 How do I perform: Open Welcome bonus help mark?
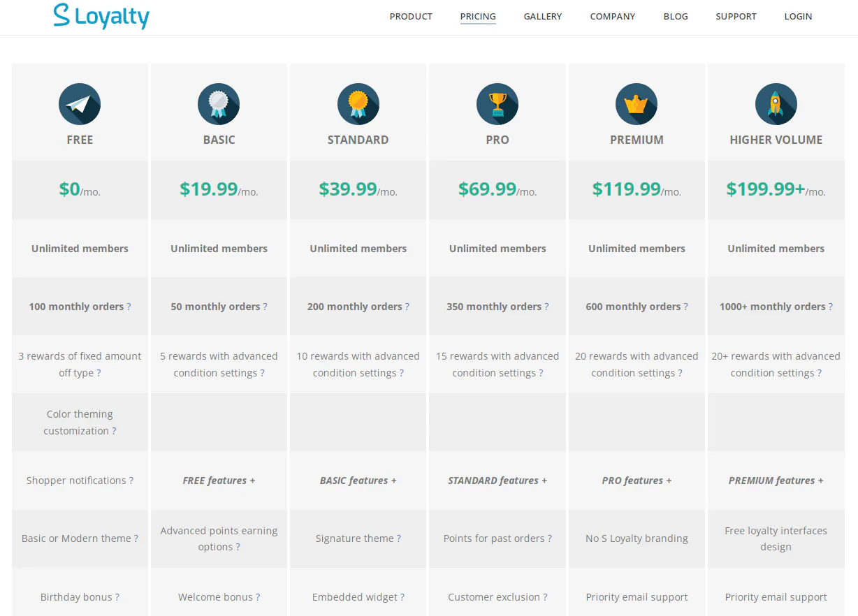pos(257,597)
